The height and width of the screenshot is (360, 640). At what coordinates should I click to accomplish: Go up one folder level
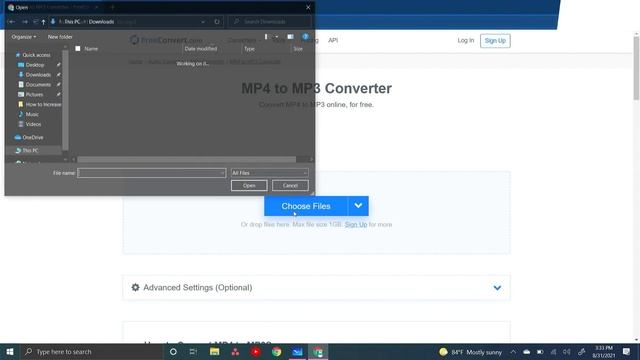pos(43,22)
